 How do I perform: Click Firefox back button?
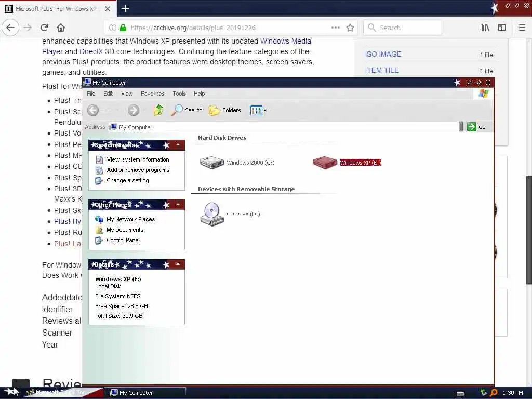pyautogui.click(x=10, y=28)
